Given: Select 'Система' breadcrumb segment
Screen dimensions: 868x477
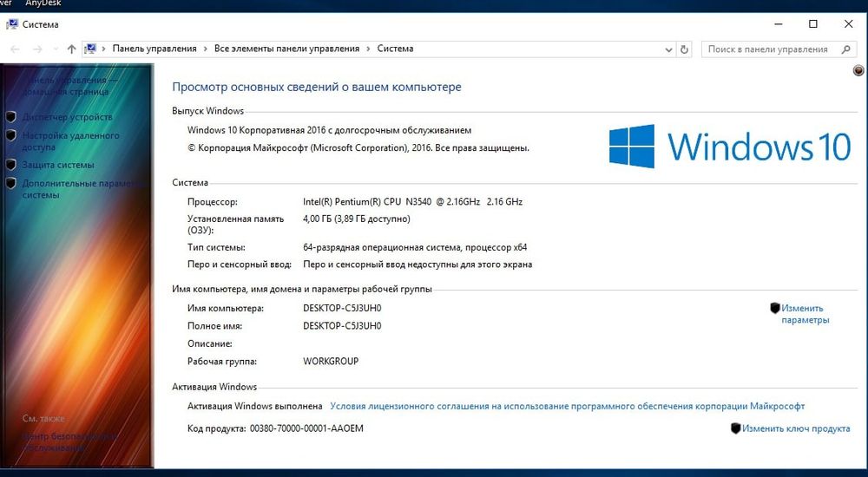Looking at the screenshot, I should [395, 49].
